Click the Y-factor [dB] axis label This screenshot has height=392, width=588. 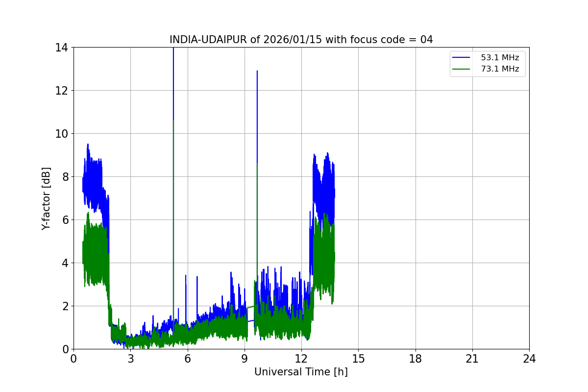(46, 198)
